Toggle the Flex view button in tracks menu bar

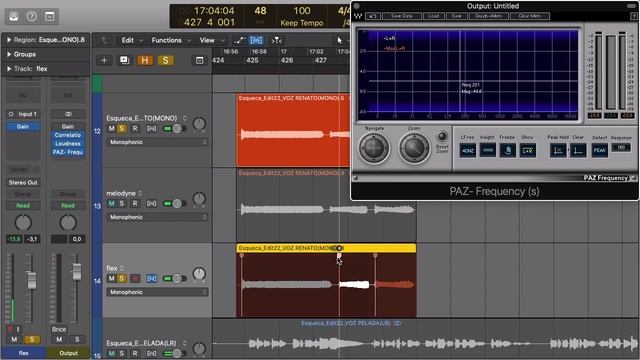pos(256,40)
